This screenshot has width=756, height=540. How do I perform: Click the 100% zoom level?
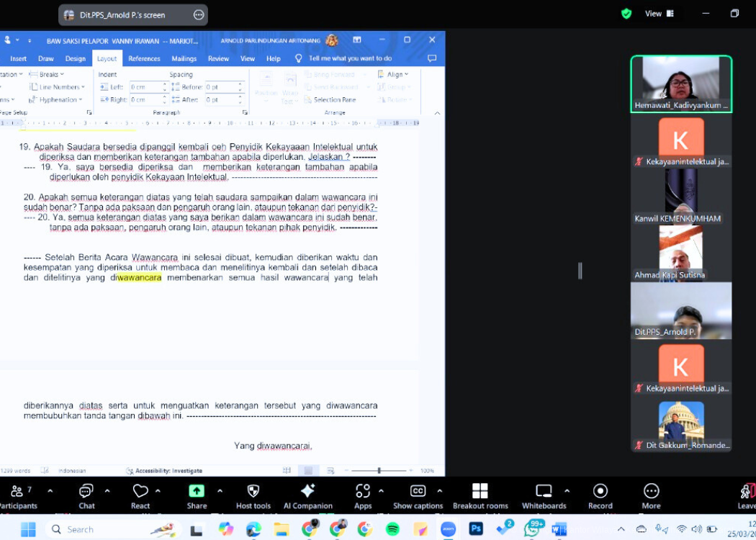[427, 471]
